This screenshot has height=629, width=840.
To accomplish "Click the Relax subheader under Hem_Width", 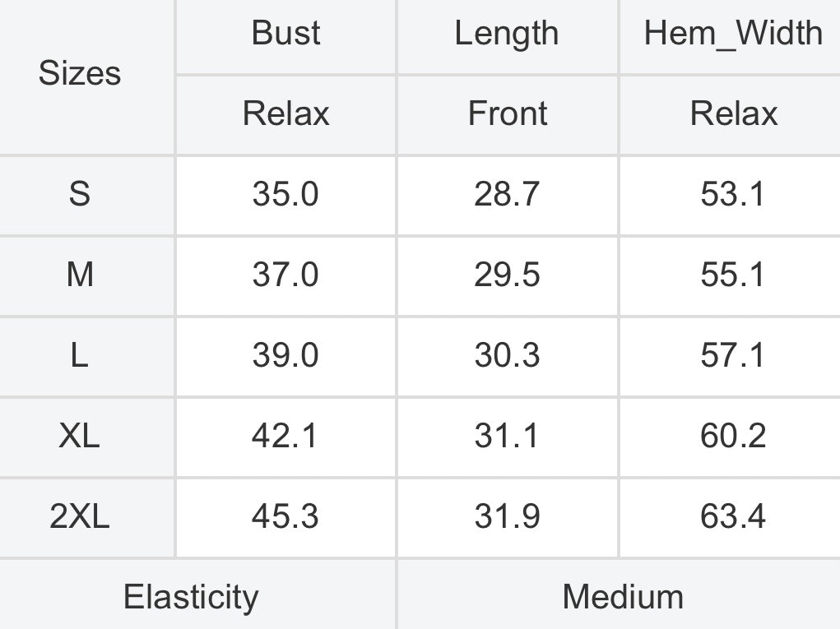I will [x=733, y=113].
